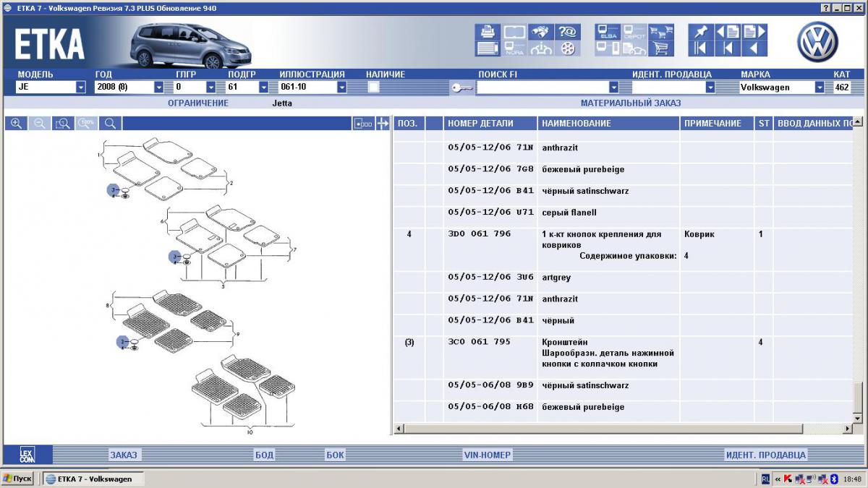This screenshot has height=488, width=868.
Task: Click the skip-to-start arrow icon
Action: pos(728,48)
